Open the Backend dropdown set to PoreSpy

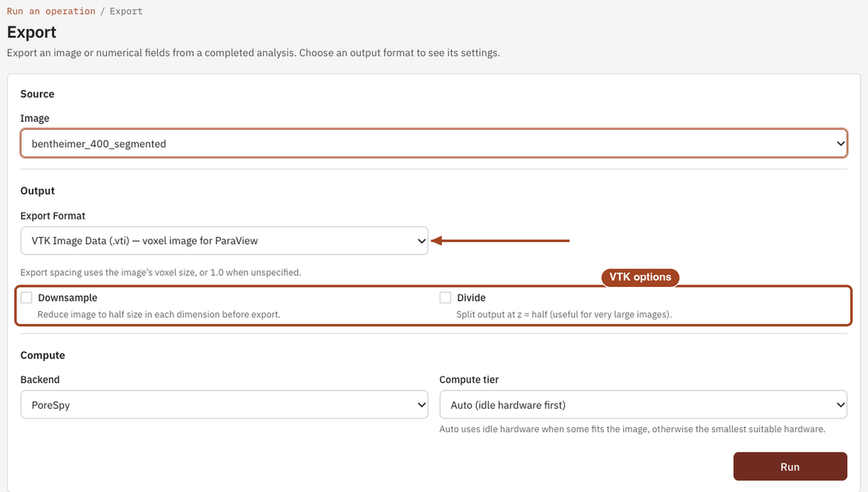pos(224,404)
